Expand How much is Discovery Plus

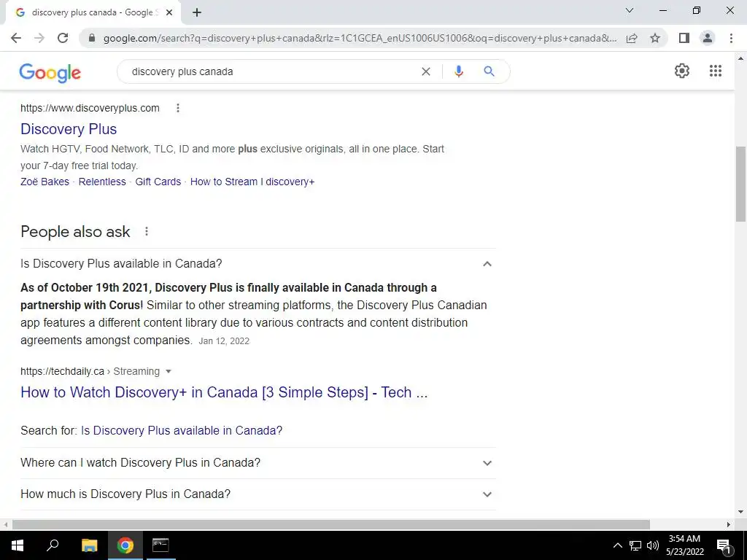(x=258, y=494)
